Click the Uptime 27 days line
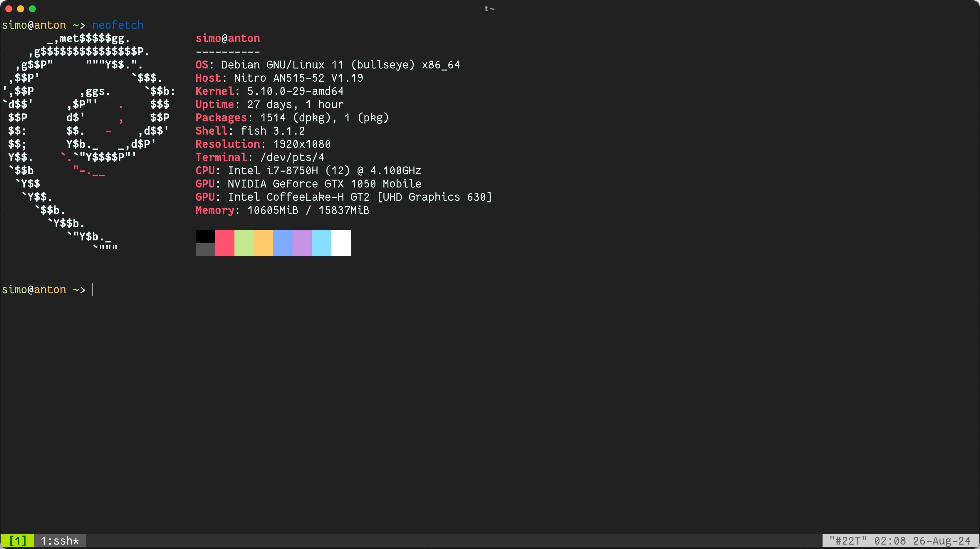Image resolution: width=980 pixels, height=549 pixels. (x=269, y=104)
